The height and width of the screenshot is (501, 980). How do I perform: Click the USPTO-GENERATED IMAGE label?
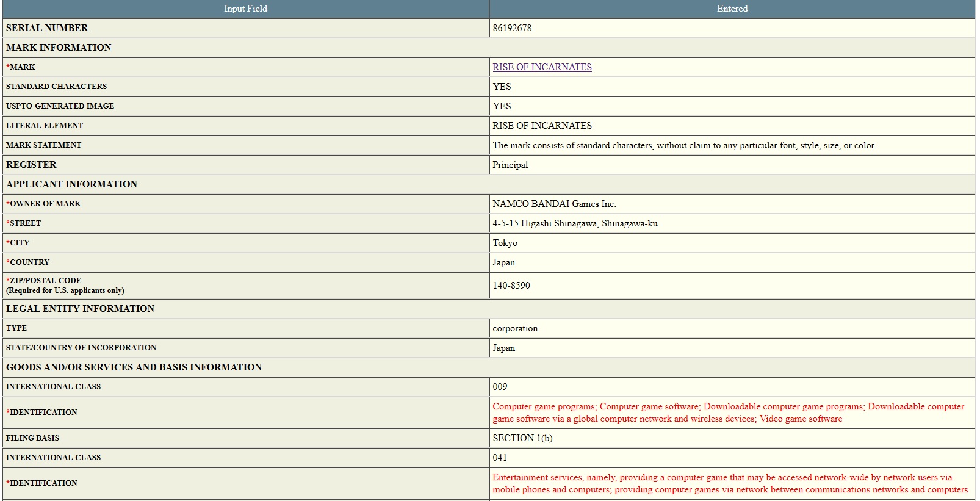tap(60, 106)
